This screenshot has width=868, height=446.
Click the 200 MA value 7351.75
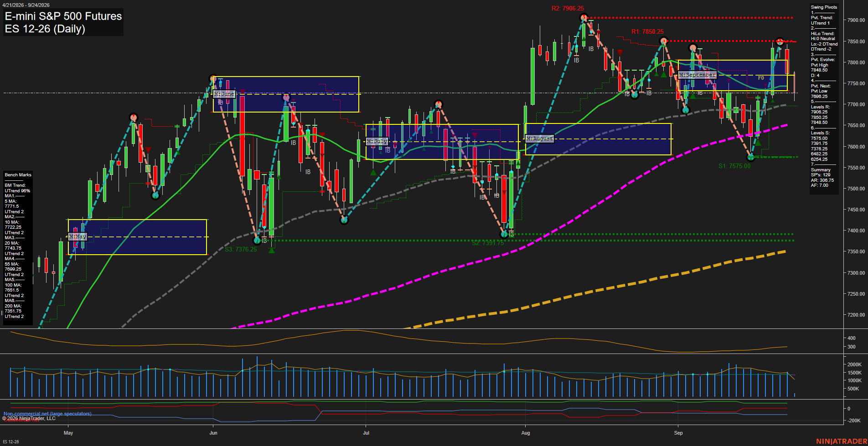tap(13, 311)
